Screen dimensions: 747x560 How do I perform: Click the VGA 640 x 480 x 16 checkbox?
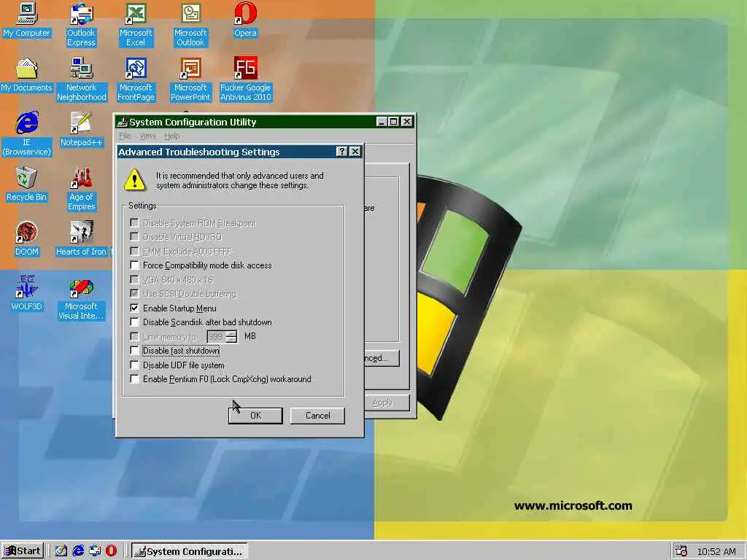pos(134,279)
